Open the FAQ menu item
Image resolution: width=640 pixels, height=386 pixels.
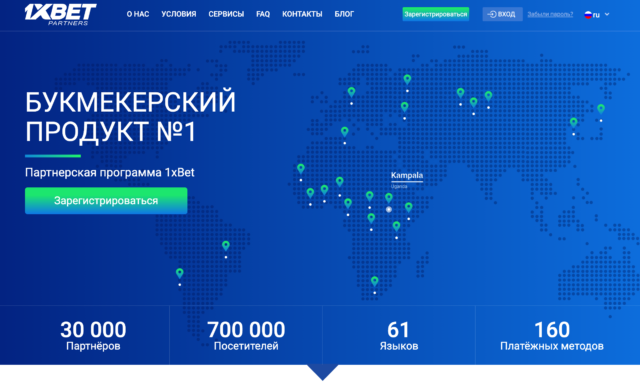(263, 14)
